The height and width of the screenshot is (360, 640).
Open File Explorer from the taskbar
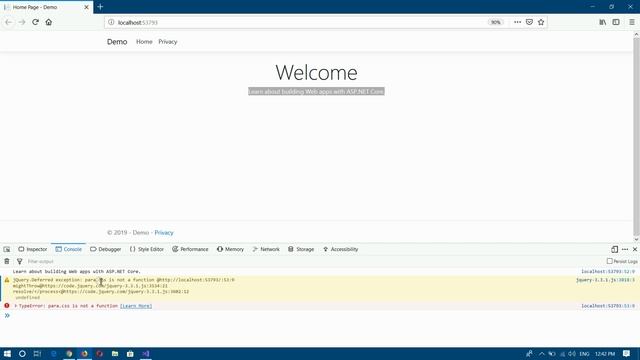(x=115, y=353)
